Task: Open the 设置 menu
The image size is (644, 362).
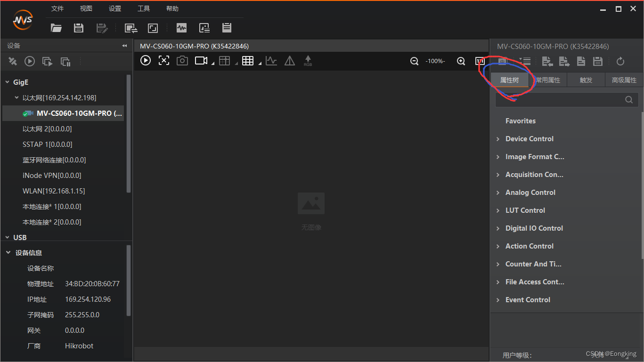Action: click(x=115, y=8)
